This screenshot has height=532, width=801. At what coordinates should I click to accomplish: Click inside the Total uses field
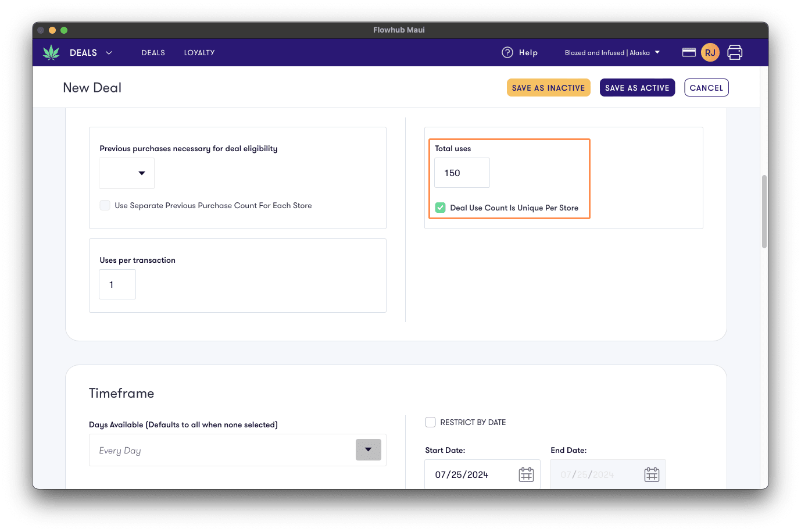pos(462,173)
